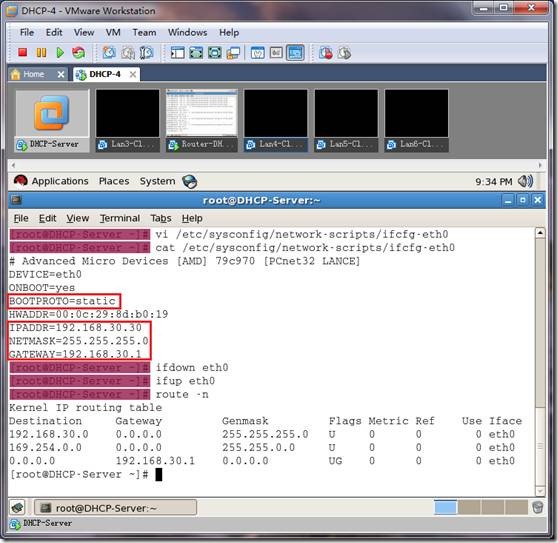Screen dimensions: 558x543
Task: Open snapshot manager toolbar icon
Action: coord(147,53)
